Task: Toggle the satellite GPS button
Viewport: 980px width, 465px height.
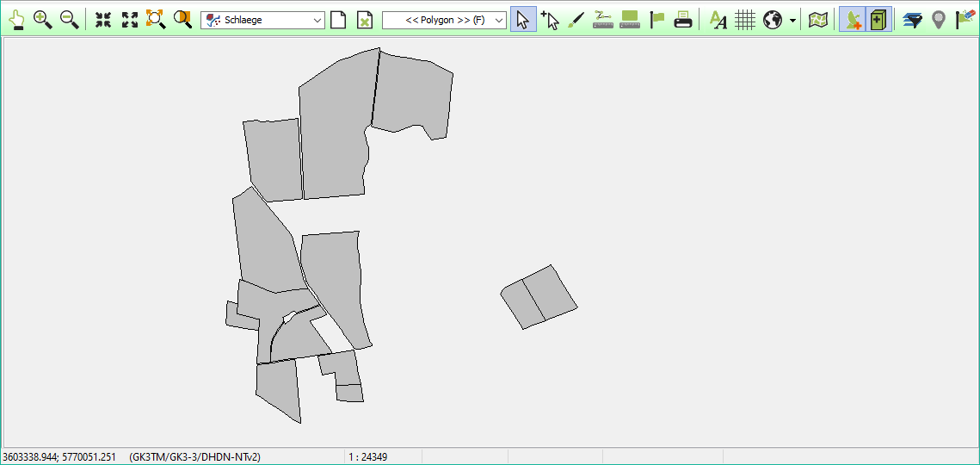Action: (852, 20)
